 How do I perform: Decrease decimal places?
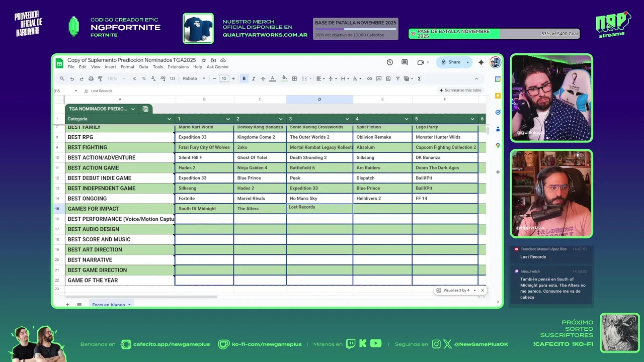[153, 78]
